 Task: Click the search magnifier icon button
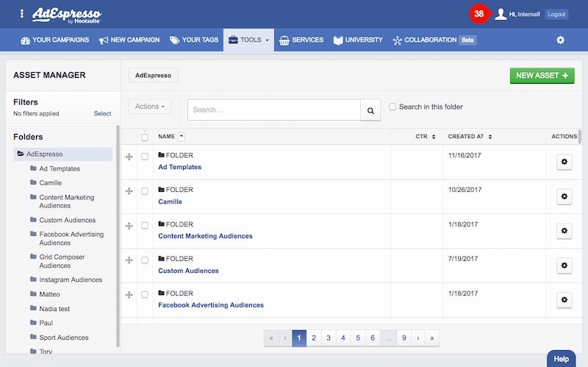[370, 110]
